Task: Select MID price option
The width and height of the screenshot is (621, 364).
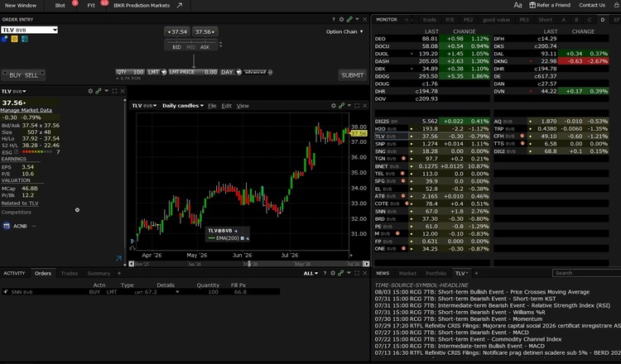Action: [191, 47]
